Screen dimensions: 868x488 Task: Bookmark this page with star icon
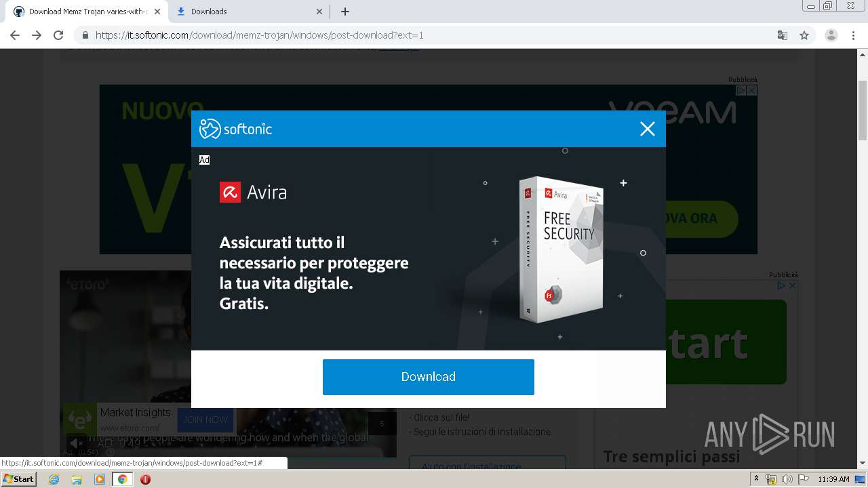coord(804,35)
